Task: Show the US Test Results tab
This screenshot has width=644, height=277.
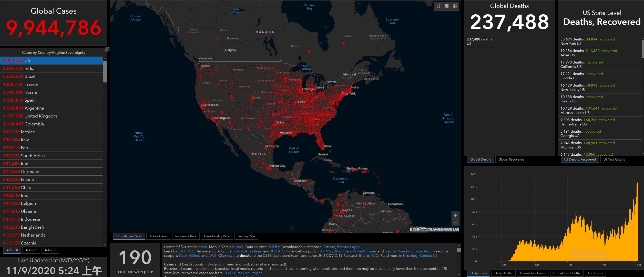Action: [x=614, y=159]
